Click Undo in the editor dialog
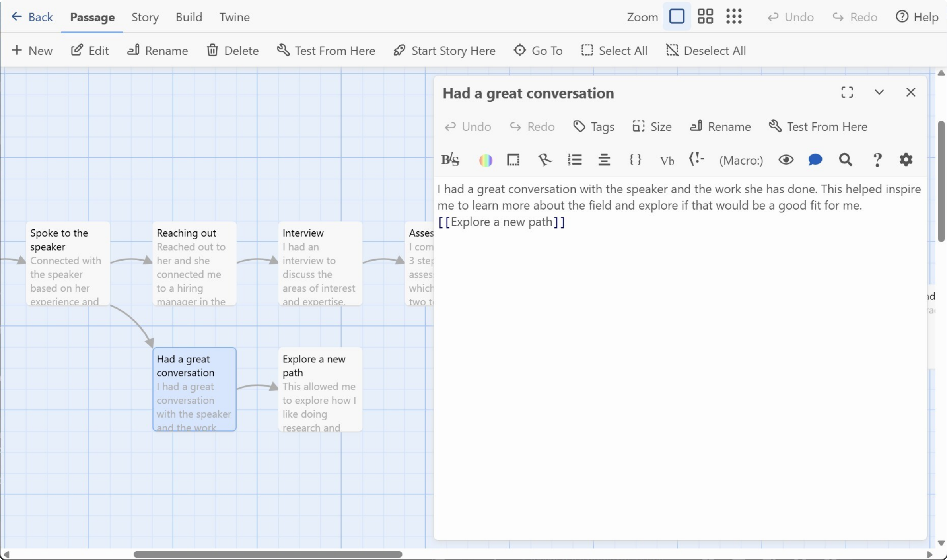Image resolution: width=947 pixels, height=560 pixels. [x=468, y=126]
